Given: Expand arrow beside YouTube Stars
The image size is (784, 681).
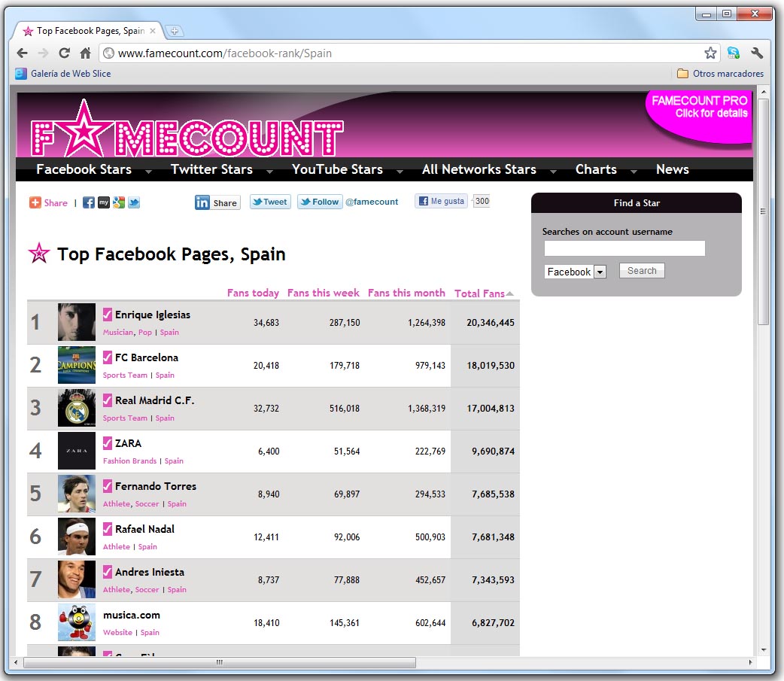Looking at the screenshot, I should point(400,172).
